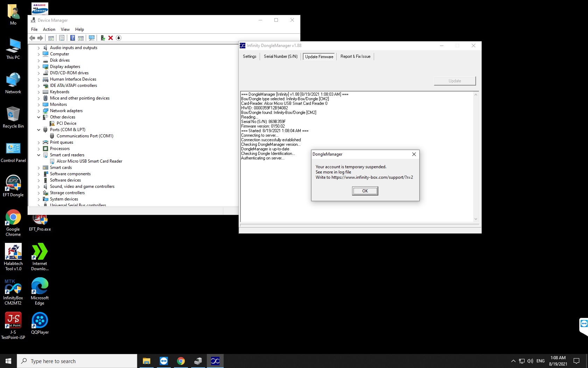Open J-S TestPoint-iSP desktop icon
Viewport: 588px width, 368px height.
(13, 326)
